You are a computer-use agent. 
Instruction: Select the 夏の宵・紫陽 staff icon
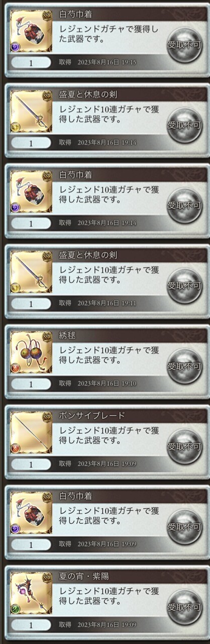pos(31,593)
